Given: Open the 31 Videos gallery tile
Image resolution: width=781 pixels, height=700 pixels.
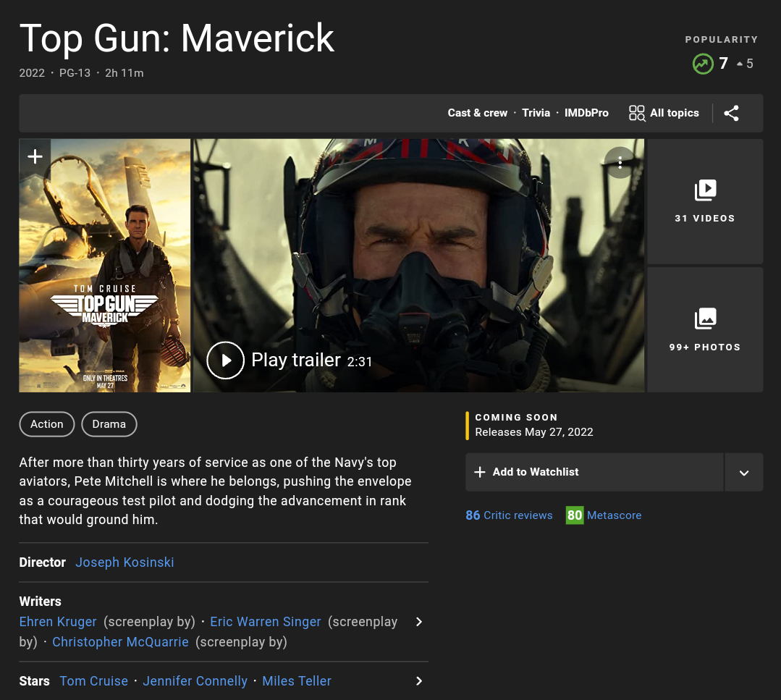Looking at the screenshot, I should coord(705,201).
